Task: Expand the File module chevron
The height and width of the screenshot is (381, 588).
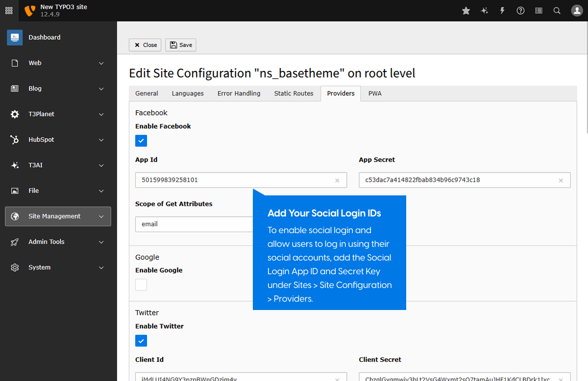Action: click(101, 191)
